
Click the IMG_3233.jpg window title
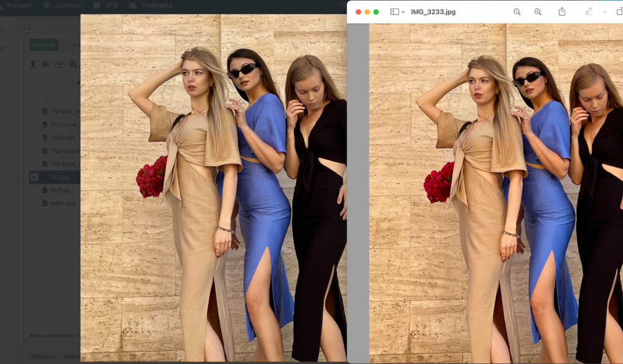pos(433,12)
